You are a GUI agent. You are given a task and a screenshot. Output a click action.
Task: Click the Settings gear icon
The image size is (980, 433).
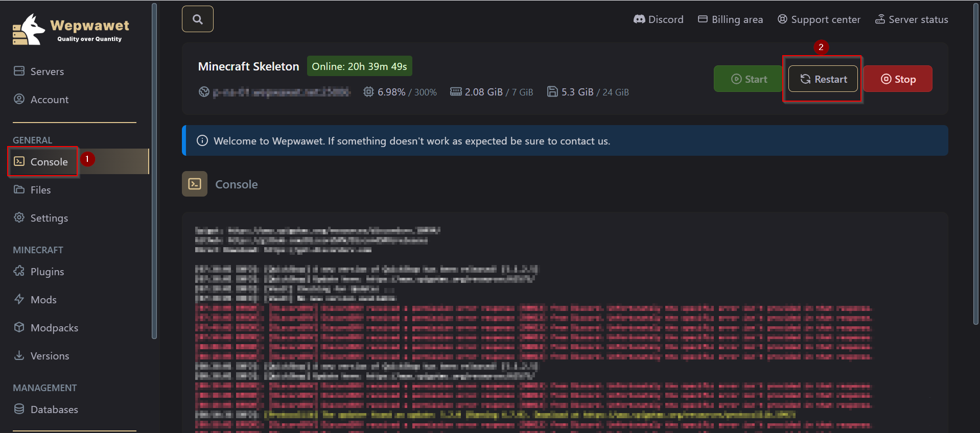pyautogui.click(x=19, y=218)
